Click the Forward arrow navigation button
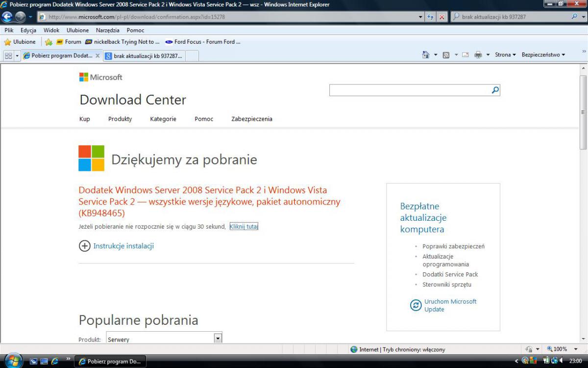588x368 pixels. tap(20, 17)
